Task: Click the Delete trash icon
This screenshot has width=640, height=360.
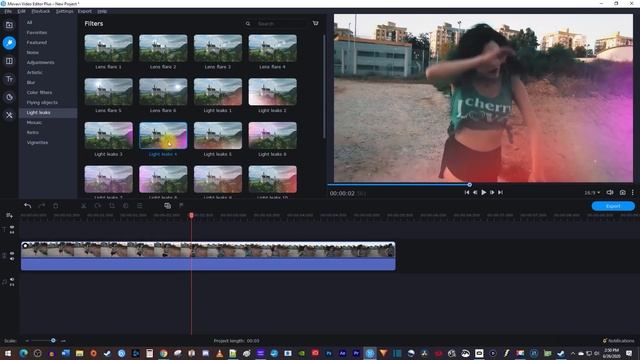Action: [56, 206]
